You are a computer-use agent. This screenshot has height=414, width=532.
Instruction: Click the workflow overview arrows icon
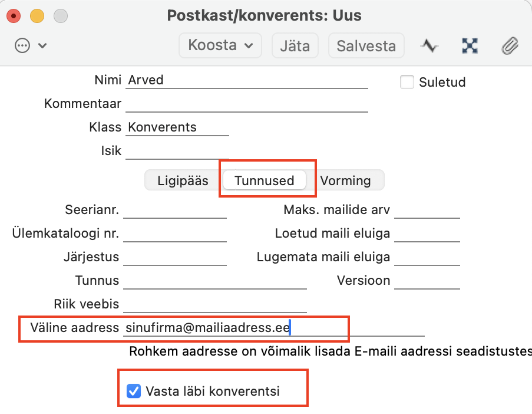pos(470,45)
